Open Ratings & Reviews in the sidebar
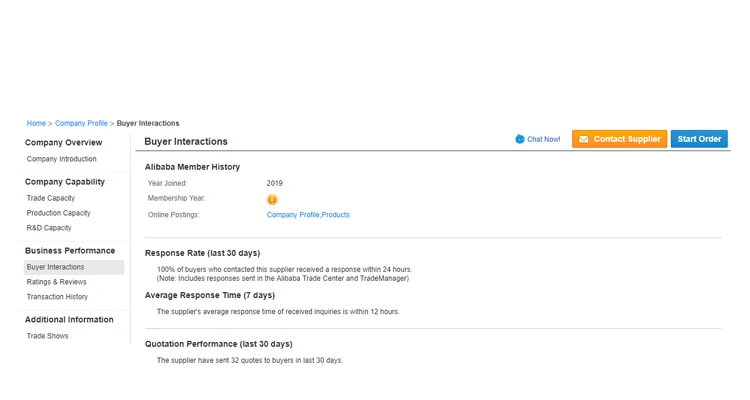The image size is (750, 400). pos(57,282)
